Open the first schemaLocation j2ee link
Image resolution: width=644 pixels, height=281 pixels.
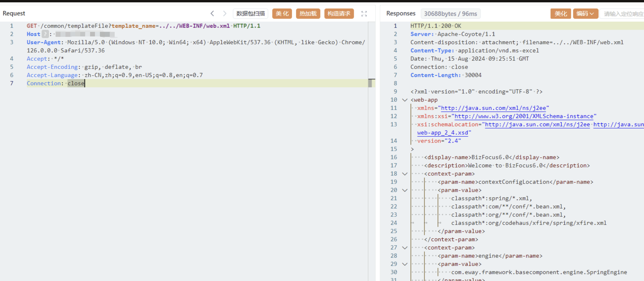pos(537,124)
